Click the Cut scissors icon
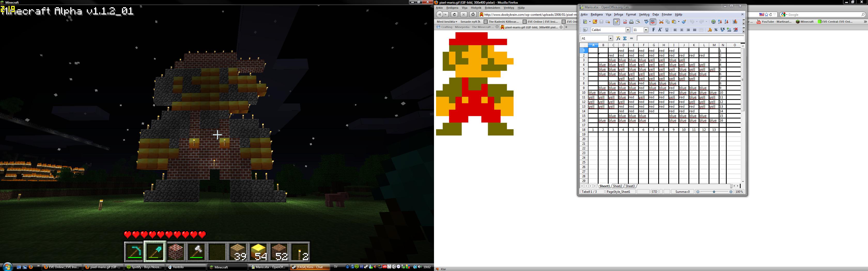Image resolution: width=868 pixels, height=271 pixels. click(x=661, y=22)
